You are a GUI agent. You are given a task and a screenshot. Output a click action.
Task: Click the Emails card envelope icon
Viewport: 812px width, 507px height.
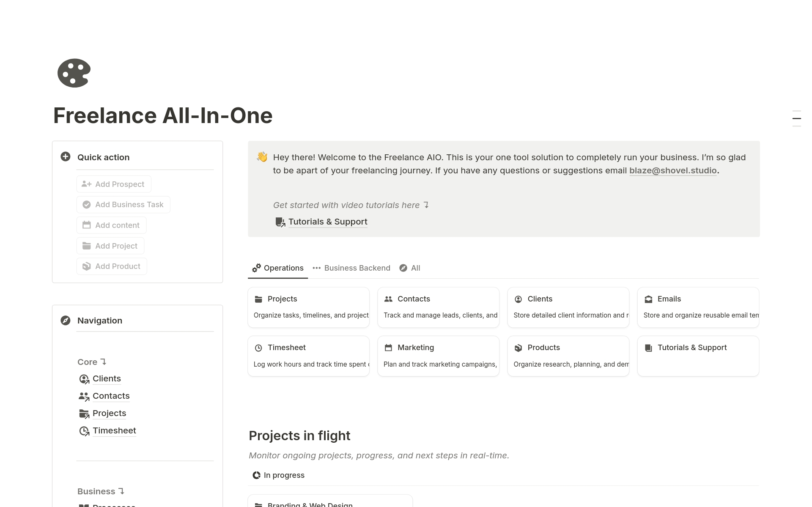(x=648, y=299)
